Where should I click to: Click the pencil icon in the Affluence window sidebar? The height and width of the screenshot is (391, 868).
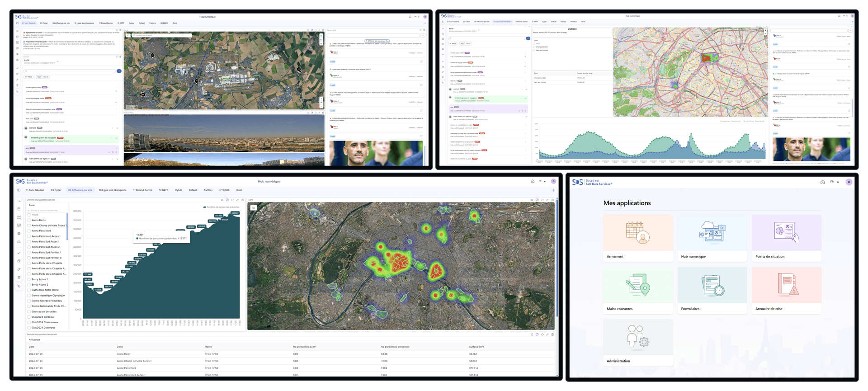tap(19, 269)
